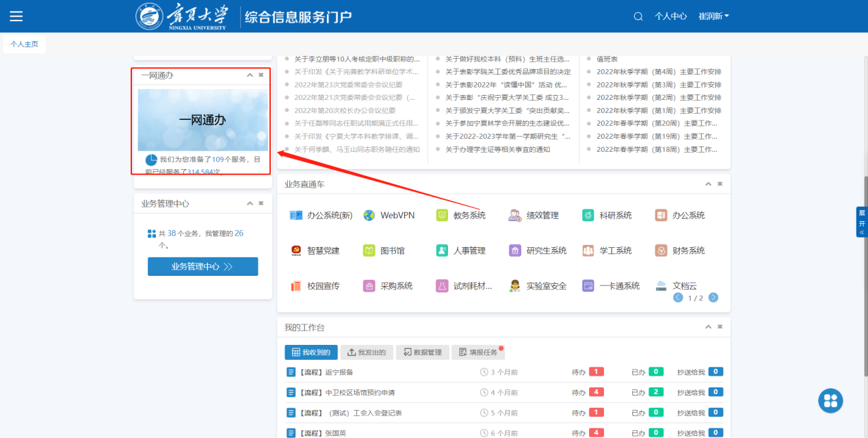Open the 一卡通系统 card icon
Screen dimensions: 868x438
point(588,286)
